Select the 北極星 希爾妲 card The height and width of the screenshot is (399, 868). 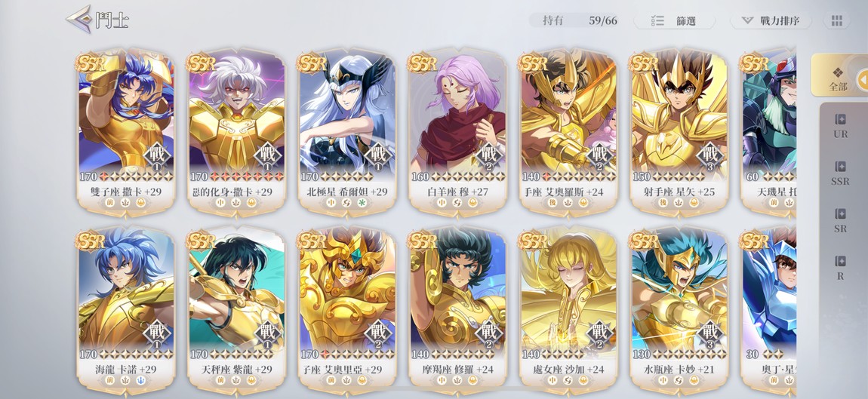point(347,132)
